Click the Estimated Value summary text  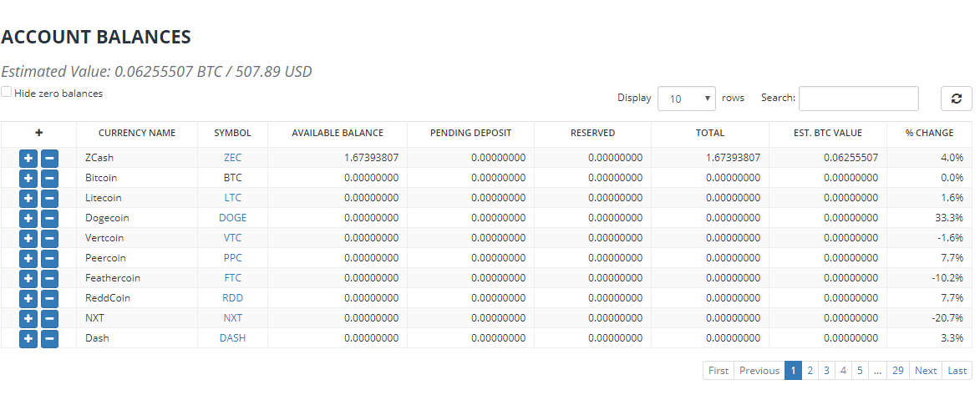156,71
